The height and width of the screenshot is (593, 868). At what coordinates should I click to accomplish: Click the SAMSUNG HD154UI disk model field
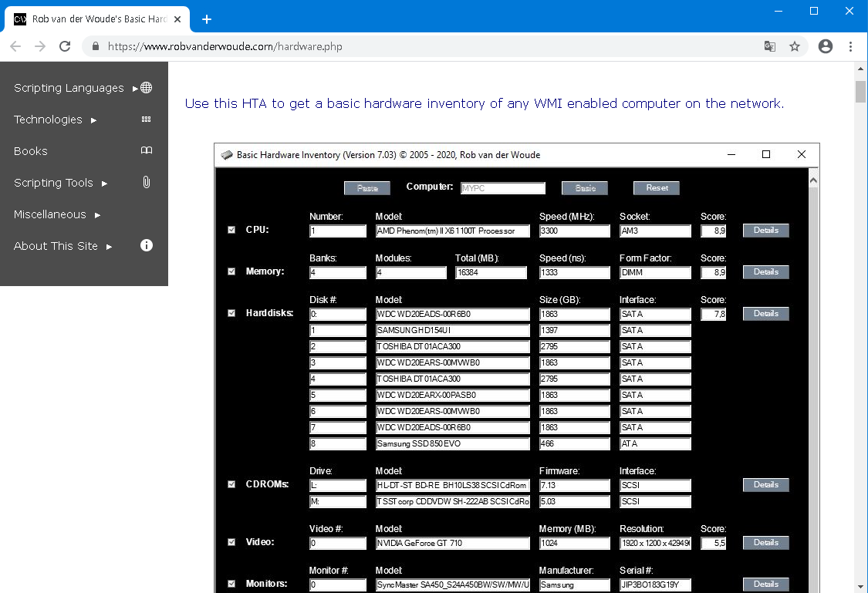452,330
